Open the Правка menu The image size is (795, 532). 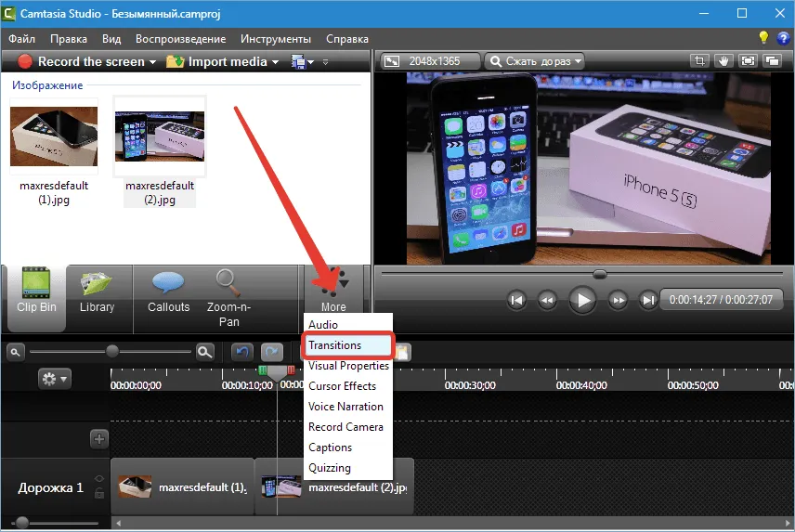point(69,39)
